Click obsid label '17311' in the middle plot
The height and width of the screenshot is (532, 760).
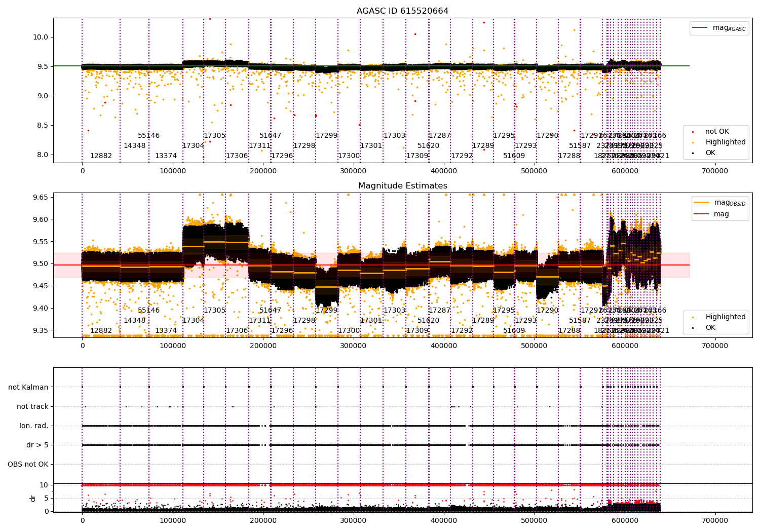point(260,321)
